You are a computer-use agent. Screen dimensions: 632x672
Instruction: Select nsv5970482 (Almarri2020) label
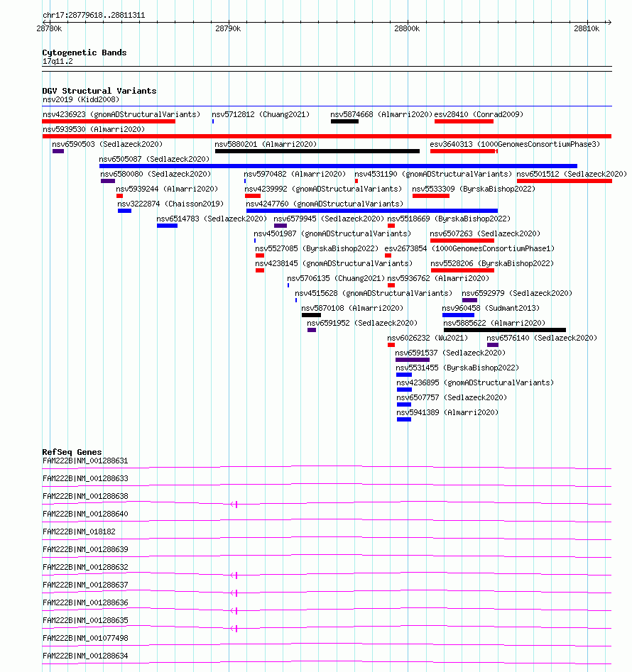click(295, 174)
